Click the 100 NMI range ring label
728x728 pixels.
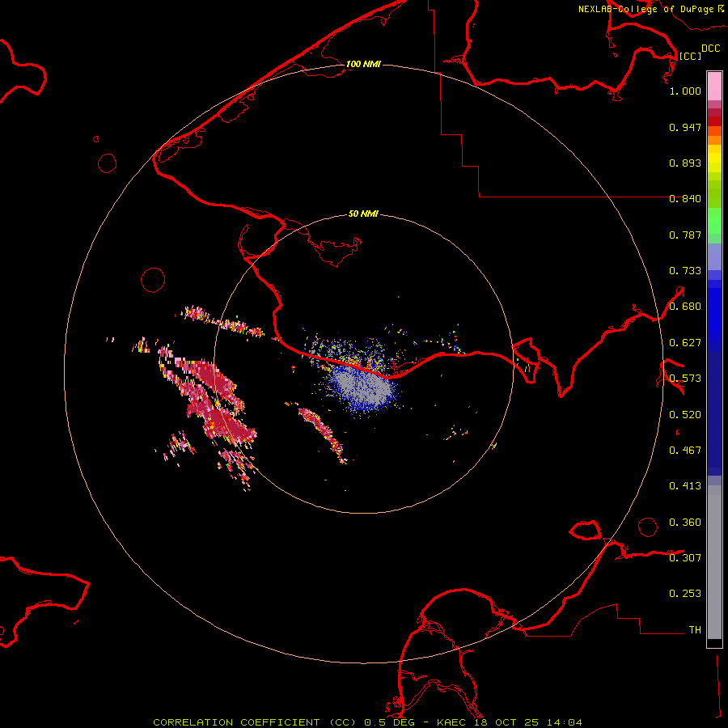tap(363, 64)
